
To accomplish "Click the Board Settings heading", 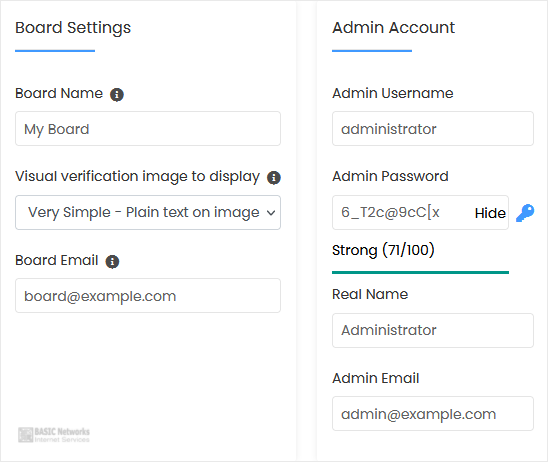I will coord(73,28).
